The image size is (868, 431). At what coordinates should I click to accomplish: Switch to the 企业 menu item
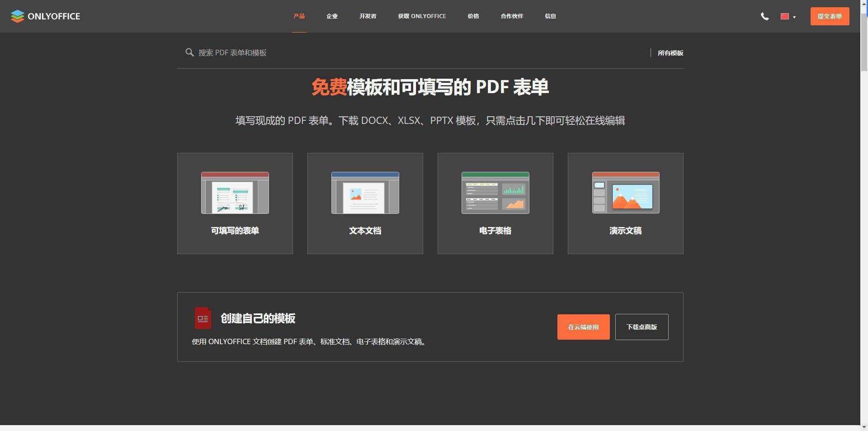[332, 16]
